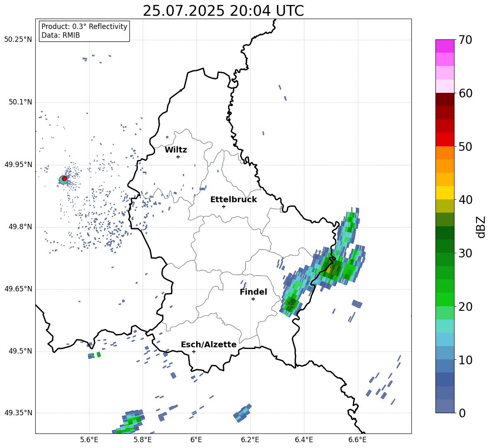Click the 49.5°N latitude label

point(20,351)
